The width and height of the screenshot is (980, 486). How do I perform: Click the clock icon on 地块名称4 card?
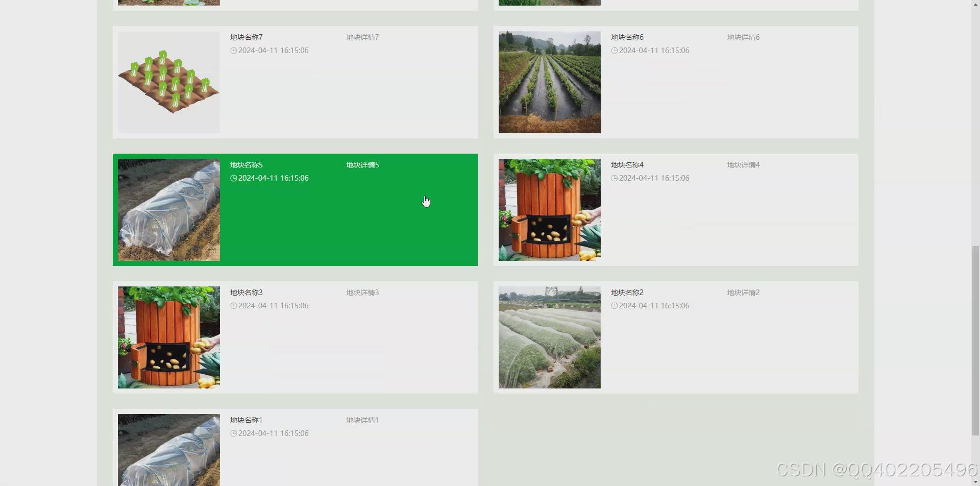tap(614, 178)
